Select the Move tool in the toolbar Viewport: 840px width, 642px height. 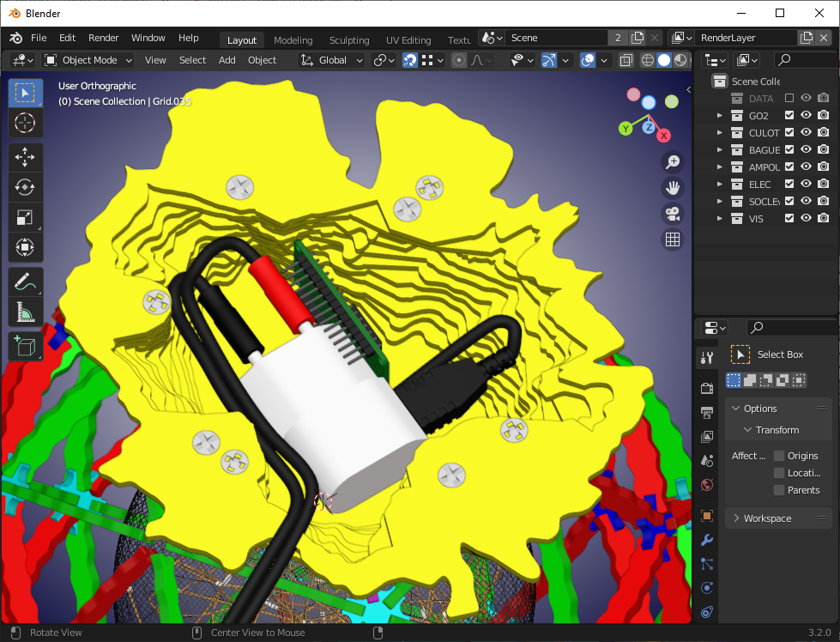25,156
